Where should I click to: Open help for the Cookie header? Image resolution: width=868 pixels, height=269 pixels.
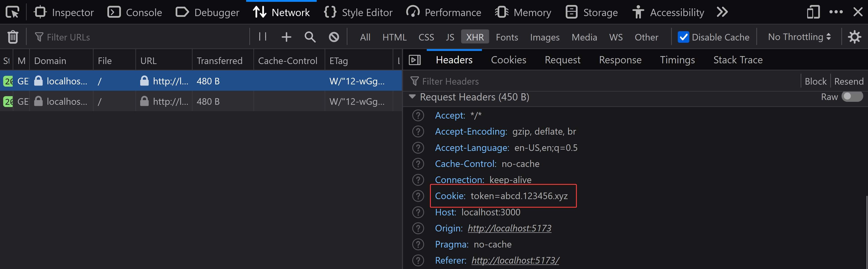pyautogui.click(x=418, y=196)
